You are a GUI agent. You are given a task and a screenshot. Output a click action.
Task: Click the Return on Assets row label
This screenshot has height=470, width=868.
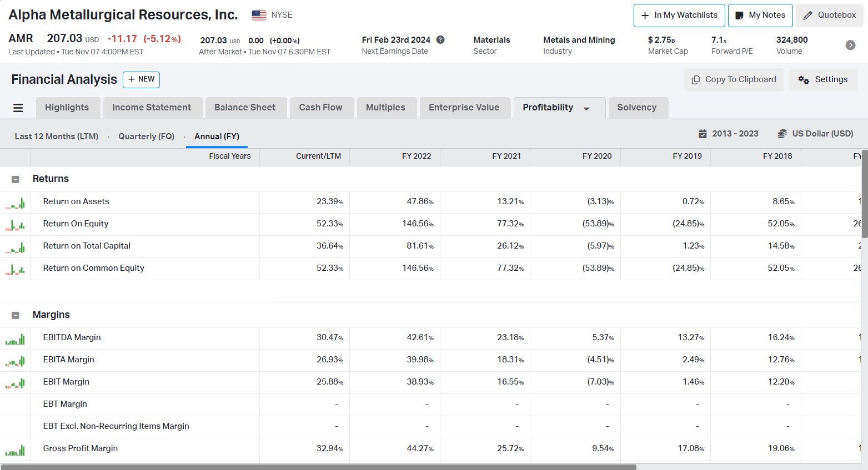[x=76, y=201]
